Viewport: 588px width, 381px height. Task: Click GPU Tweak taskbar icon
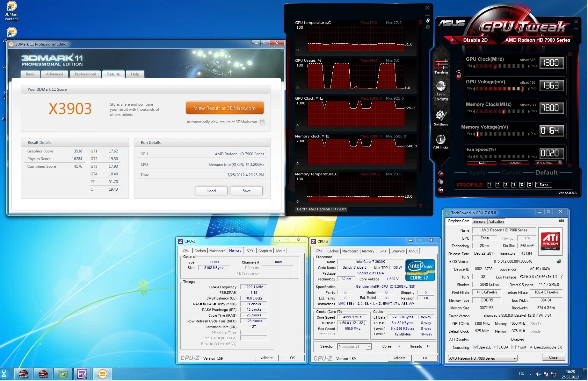point(24,374)
